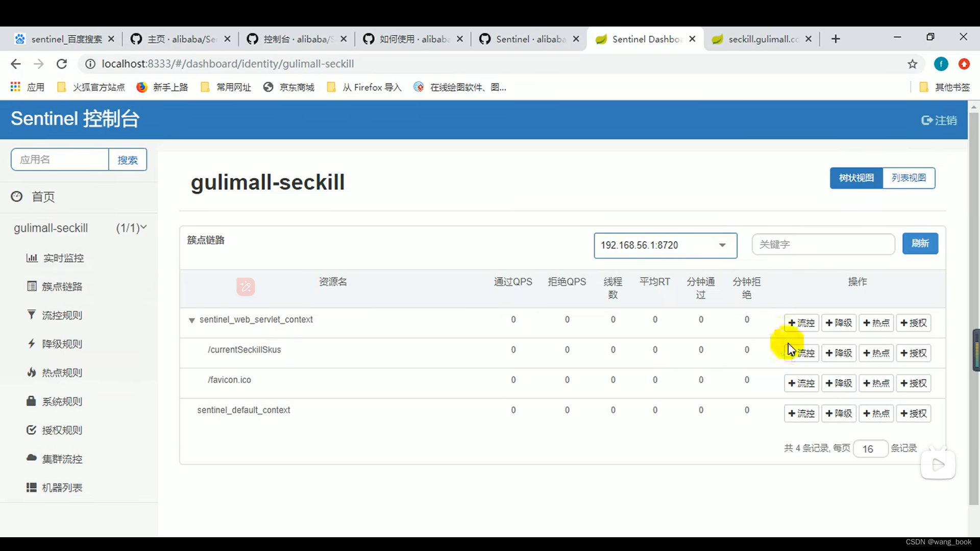The height and width of the screenshot is (551, 980).
Task: Click the browser forward arrow
Action: click(x=39, y=64)
